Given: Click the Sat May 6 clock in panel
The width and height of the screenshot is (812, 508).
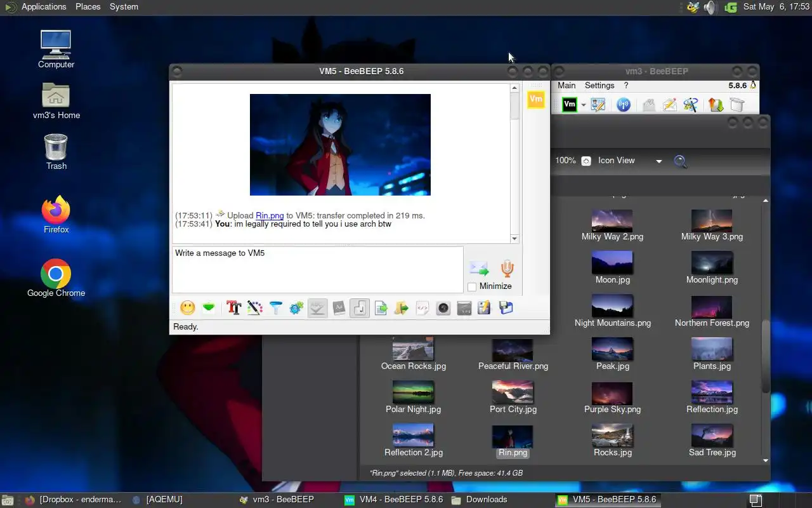Looking at the screenshot, I should tap(776, 7).
